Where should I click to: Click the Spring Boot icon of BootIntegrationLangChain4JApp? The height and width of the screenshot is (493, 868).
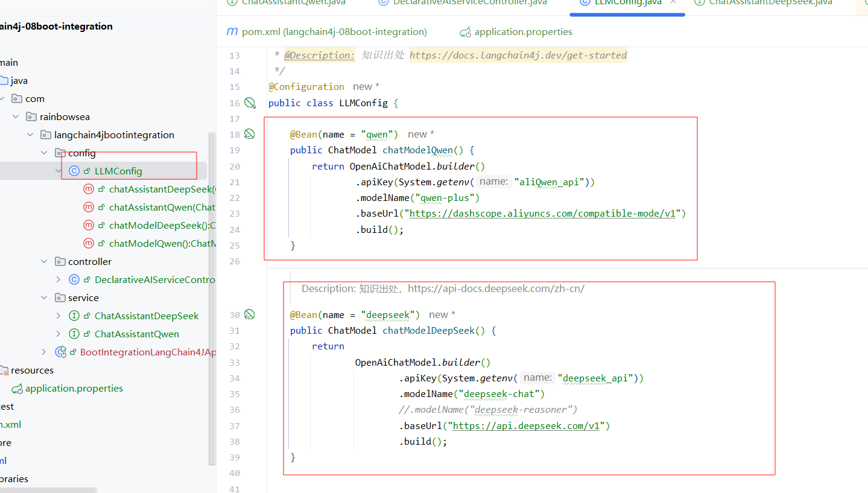click(61, 352)
